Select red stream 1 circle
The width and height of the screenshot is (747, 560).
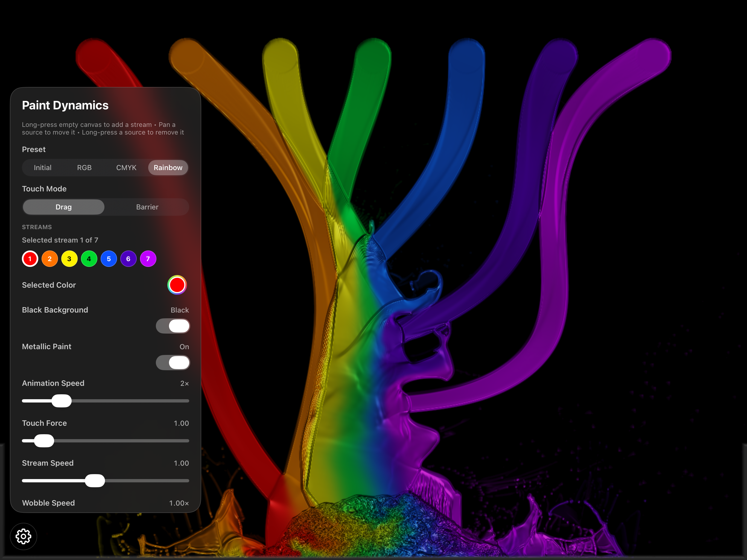tap(30, 259)
